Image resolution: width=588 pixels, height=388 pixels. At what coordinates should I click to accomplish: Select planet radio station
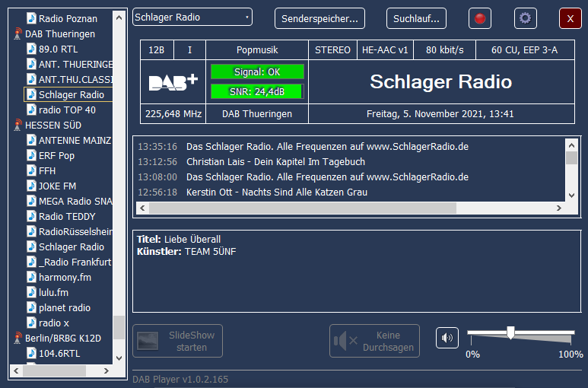tap(65, 308)
